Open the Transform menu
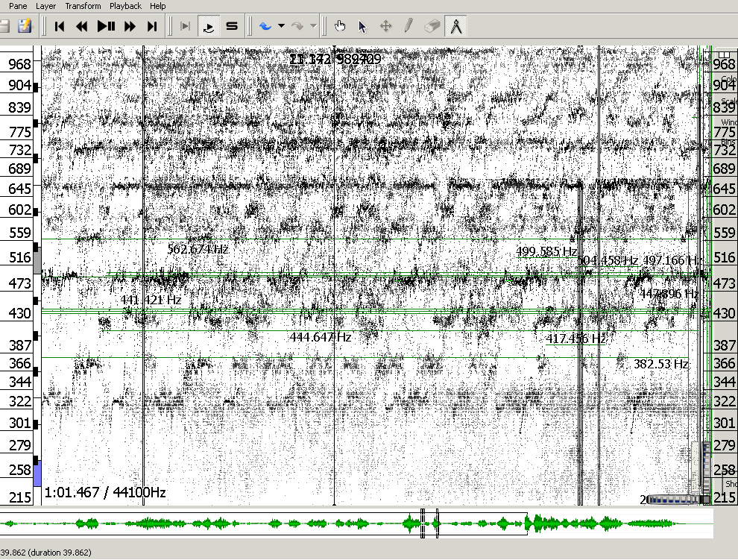 pos(83,6)
